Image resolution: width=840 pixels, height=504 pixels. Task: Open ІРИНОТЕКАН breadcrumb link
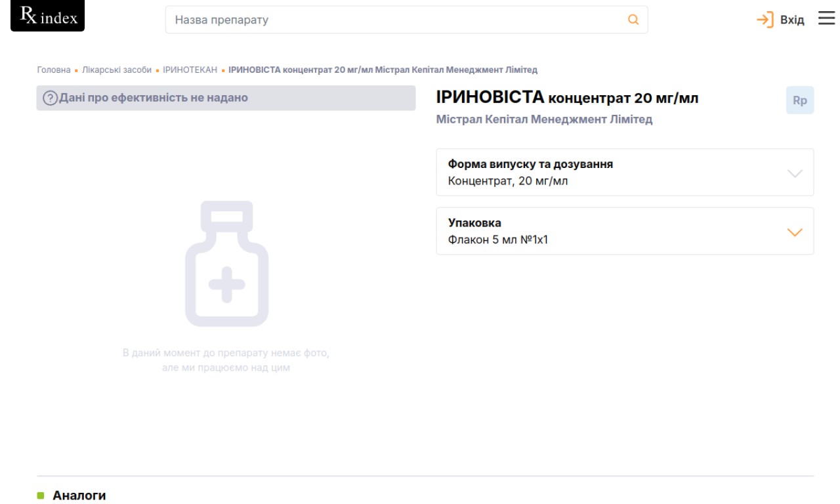190,70
